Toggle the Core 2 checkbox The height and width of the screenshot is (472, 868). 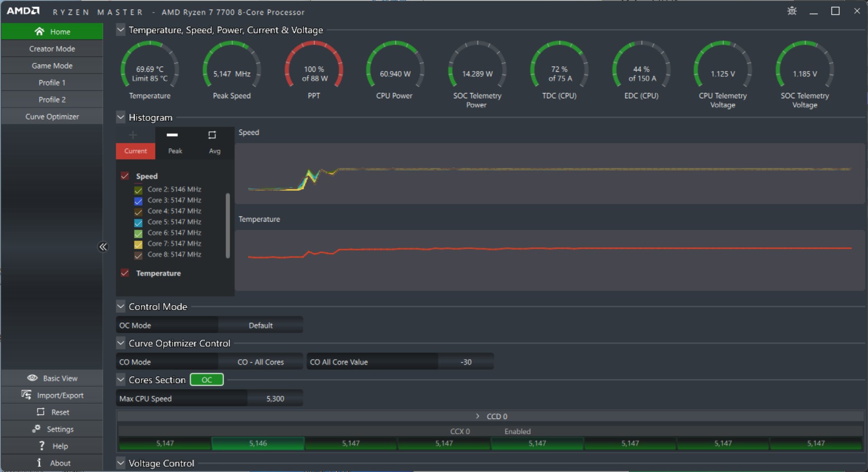[138, 190]
